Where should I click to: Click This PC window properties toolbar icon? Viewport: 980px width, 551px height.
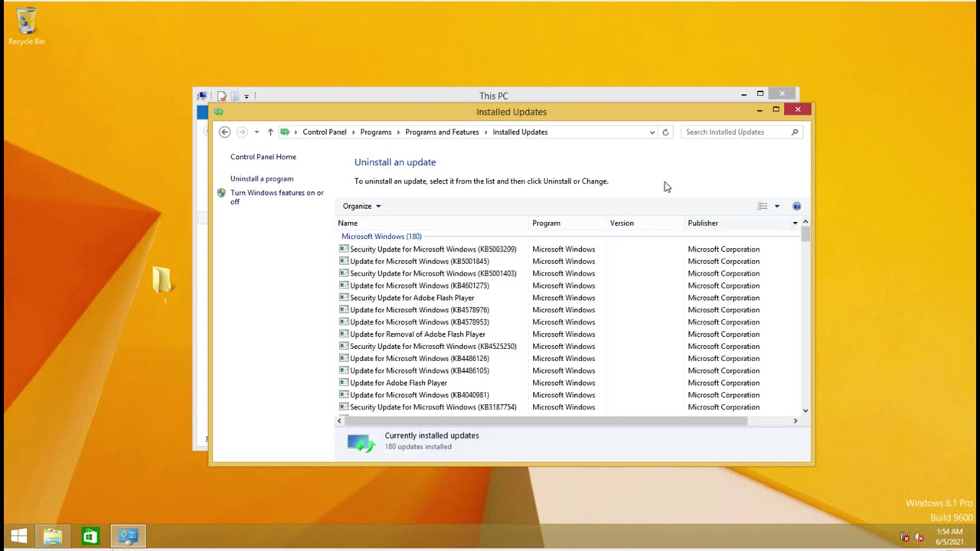pos(221,96)
